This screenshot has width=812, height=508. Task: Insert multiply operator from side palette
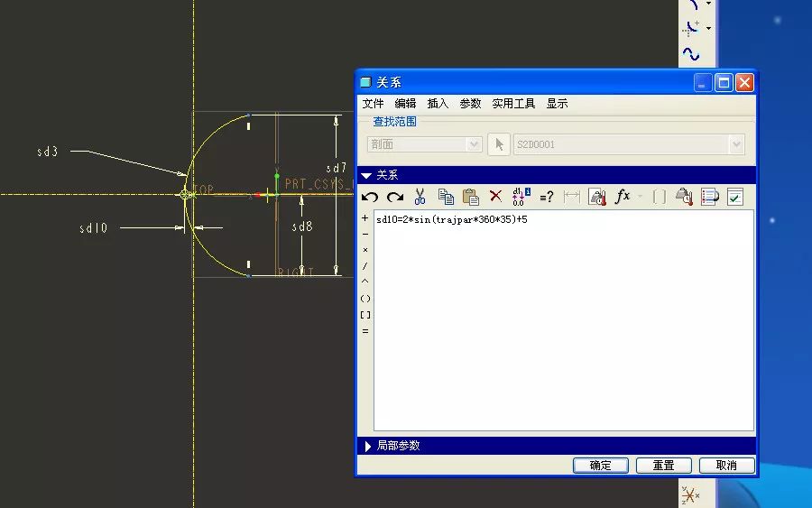tap(365, 250)
